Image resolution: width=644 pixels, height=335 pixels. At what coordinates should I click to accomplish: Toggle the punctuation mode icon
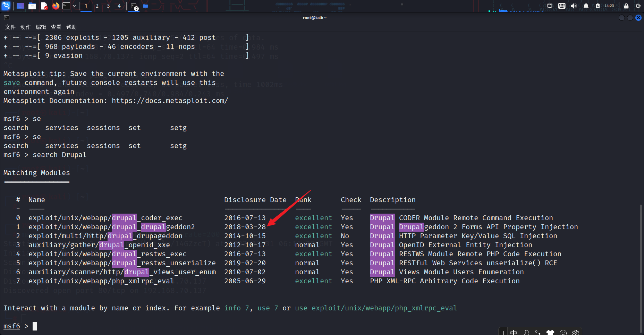pyautogui.click(x=538, y=333)
